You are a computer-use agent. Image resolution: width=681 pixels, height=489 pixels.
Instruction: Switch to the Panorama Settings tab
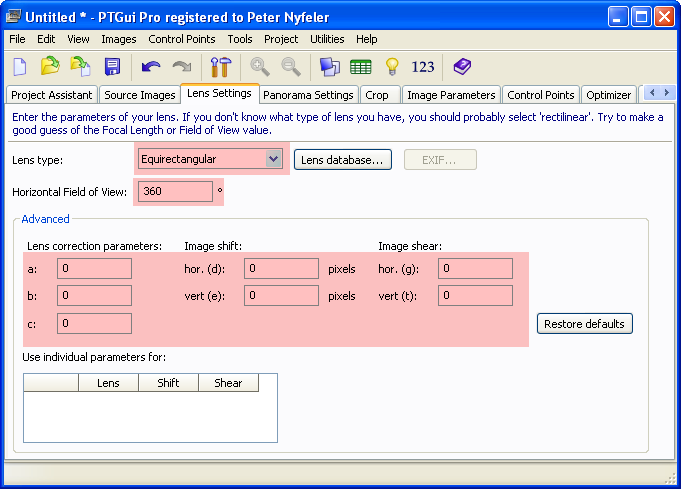pos(308,95)
